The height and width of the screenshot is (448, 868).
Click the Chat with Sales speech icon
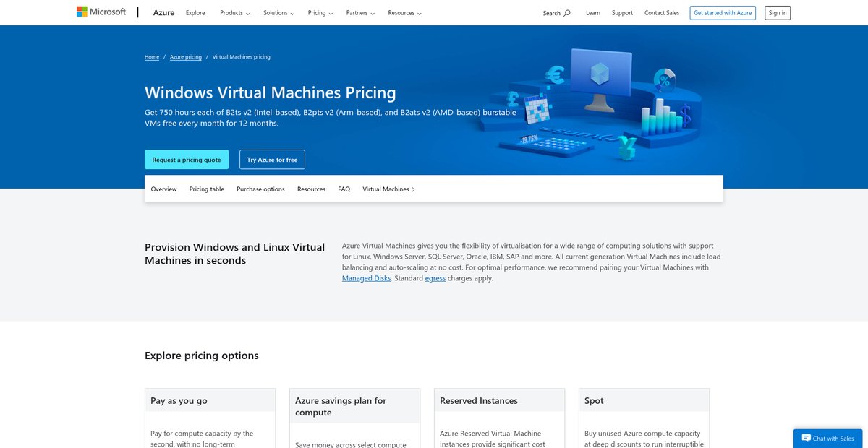(806, 439)
